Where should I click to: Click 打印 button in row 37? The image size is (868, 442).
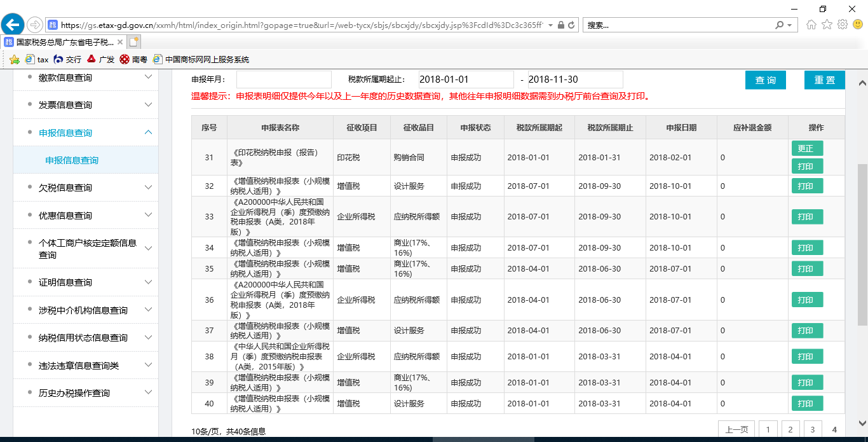point(807,331)
